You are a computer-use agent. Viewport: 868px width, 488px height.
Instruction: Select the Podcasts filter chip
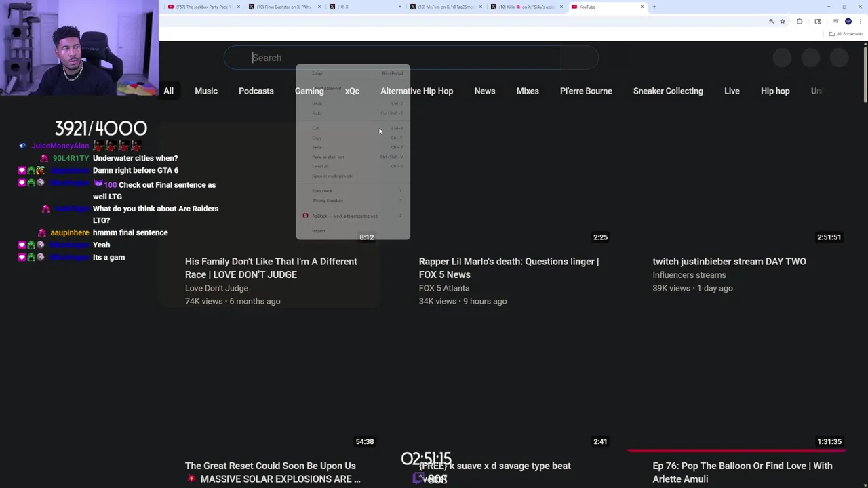256,91
